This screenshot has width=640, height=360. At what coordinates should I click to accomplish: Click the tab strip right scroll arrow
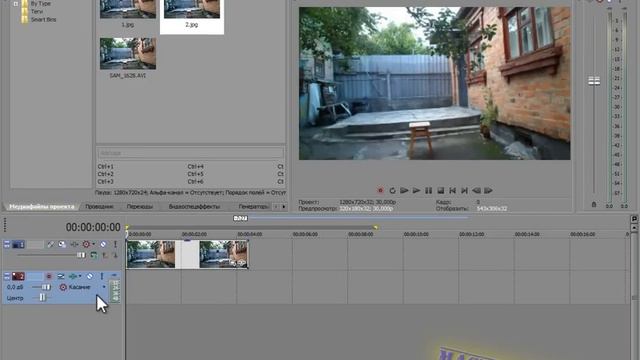284,207
